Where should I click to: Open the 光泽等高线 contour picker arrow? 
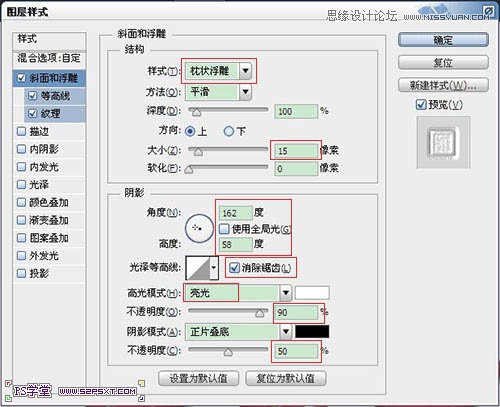coord(214,268)
